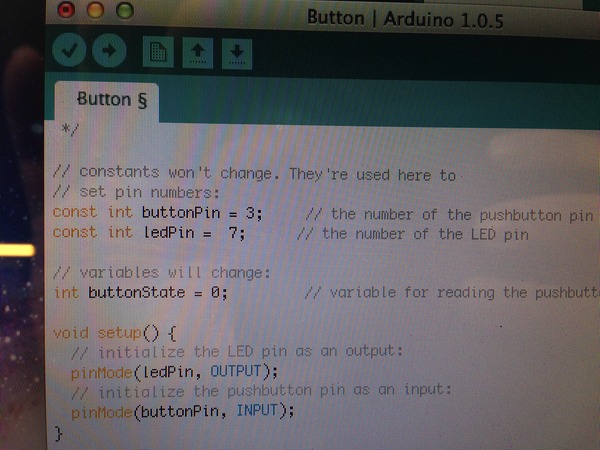Minimize window with yellow button
Image resolution: width=600 pixels, height=450 pixels.
[95, 10]
